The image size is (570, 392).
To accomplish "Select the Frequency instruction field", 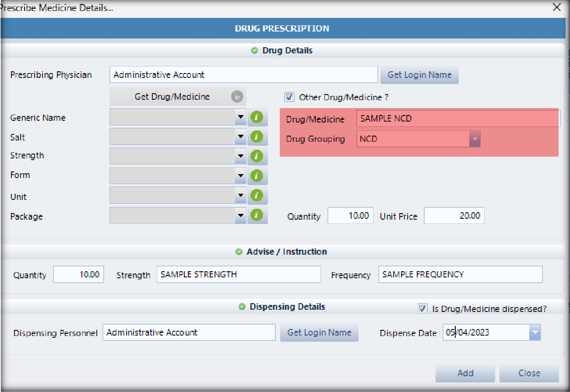I will click(x=460, y=274).
